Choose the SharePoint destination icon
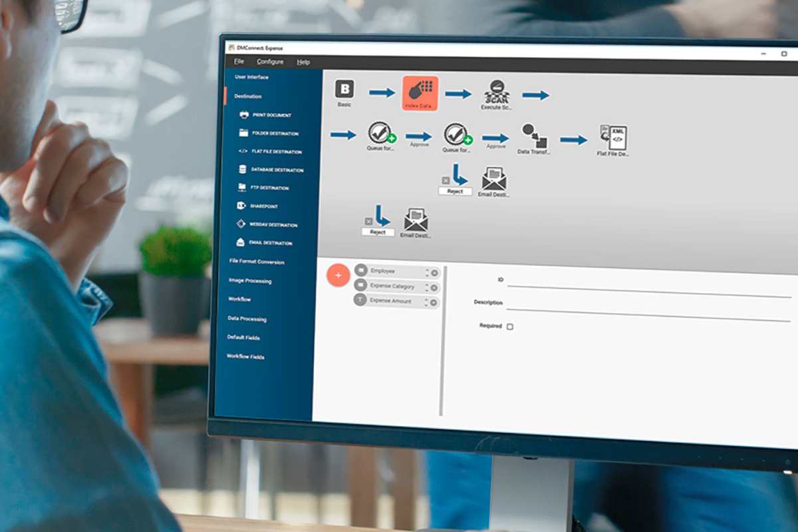The height and width of the screenshot is (532, 798). [x=241, y=206]
